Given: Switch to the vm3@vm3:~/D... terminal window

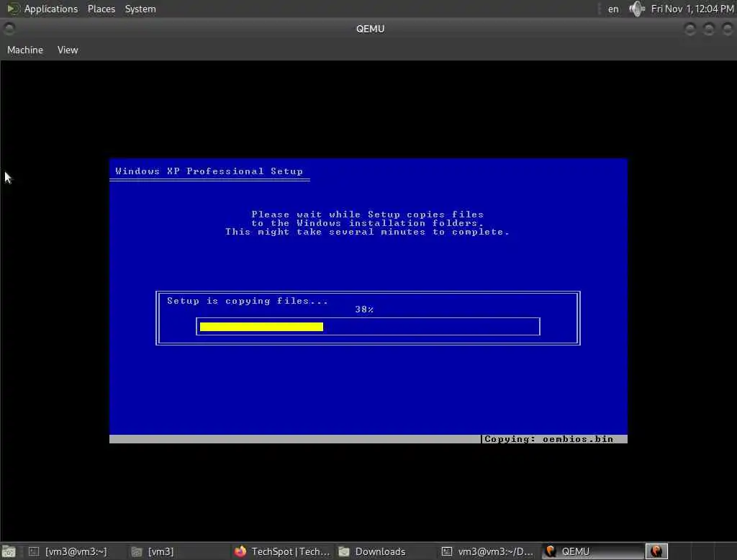Looking at the screenshot, I should click(489, 551).
